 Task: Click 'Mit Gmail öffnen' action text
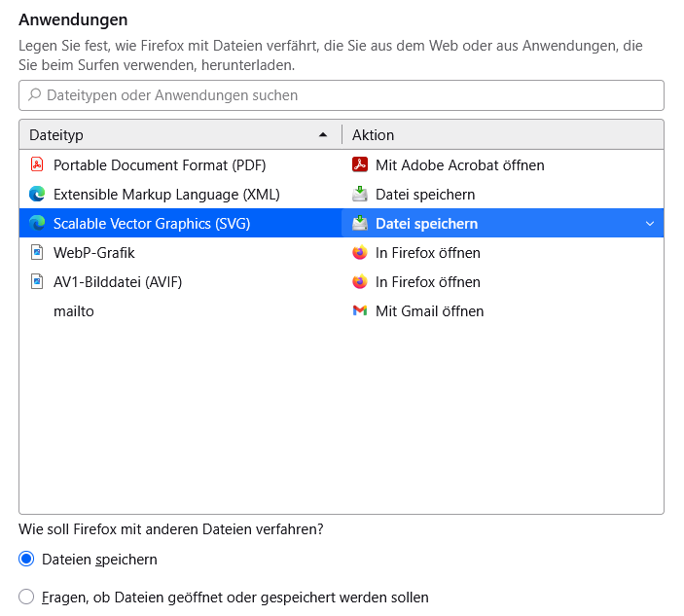(429, 311)
